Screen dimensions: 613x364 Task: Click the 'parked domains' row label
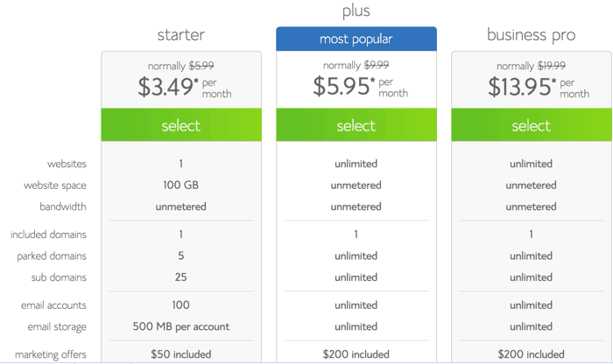pos(52,256)
